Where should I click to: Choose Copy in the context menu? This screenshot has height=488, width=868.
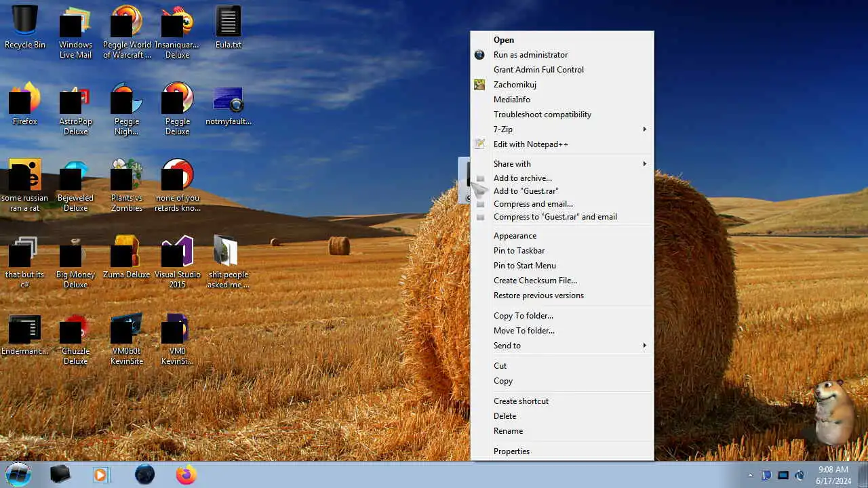point(562,381)
